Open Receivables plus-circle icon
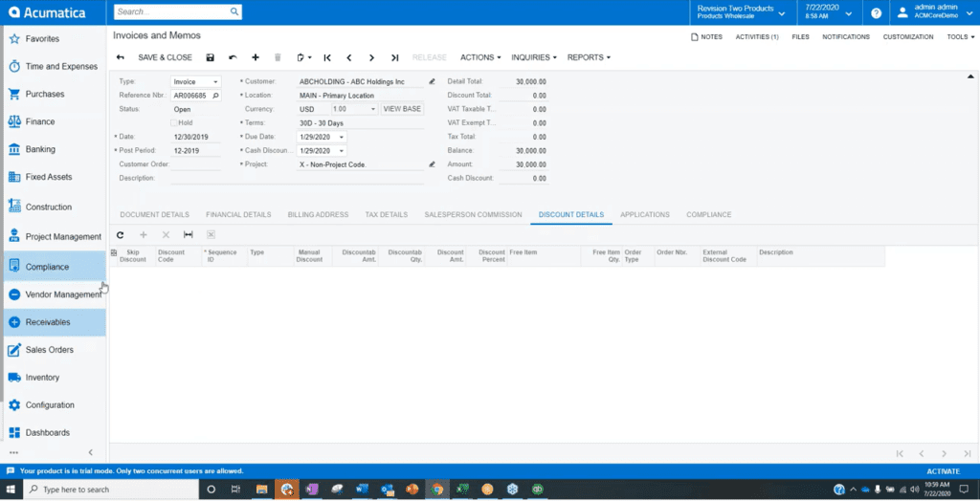 click(14, 322)
